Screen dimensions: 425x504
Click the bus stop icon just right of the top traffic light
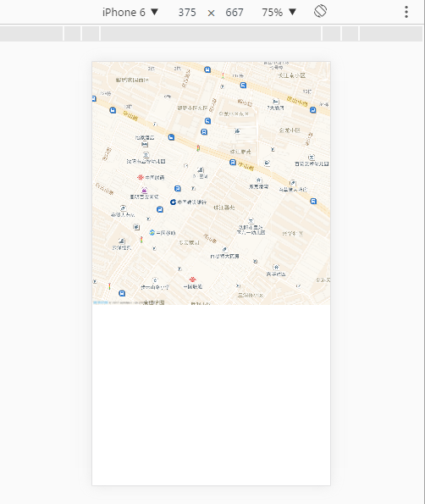pyautogui.click(x=243, y=86)
